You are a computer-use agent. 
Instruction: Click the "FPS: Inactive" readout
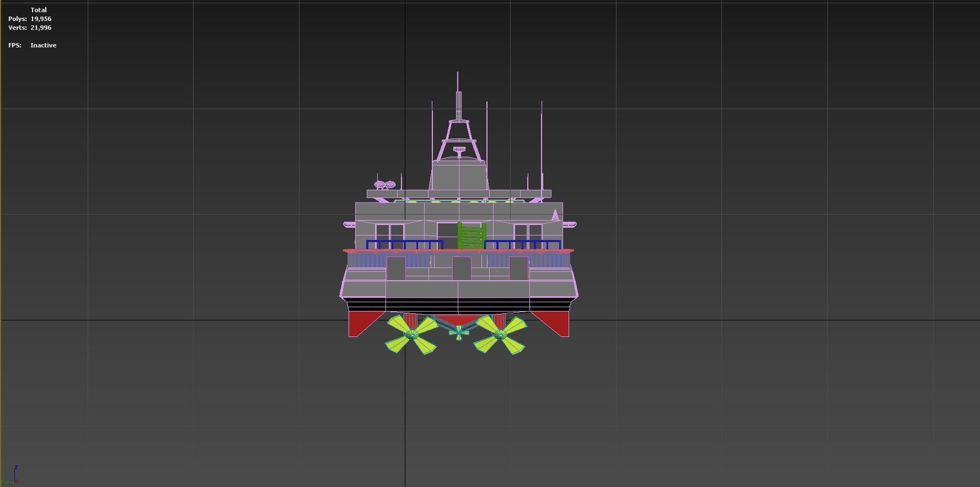(x=32, y=45)
